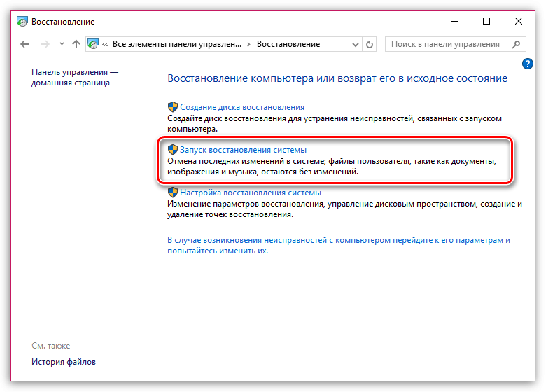The width and height of the screenshot is (546, 392).
Task: Select the Все элементы панели управления breadcrumb
Action: [177, 44]
